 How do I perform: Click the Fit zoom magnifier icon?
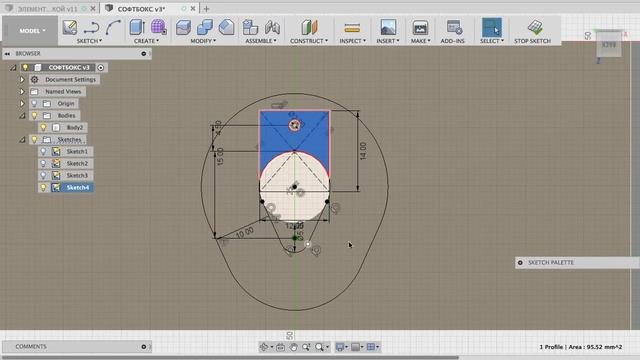[319, 347]
